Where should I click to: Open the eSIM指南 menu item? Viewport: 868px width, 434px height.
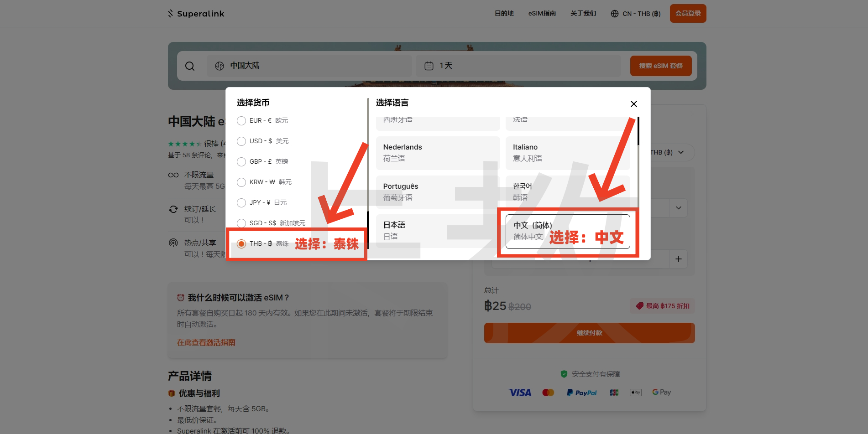pyautogui.click(x=542, y=13)
